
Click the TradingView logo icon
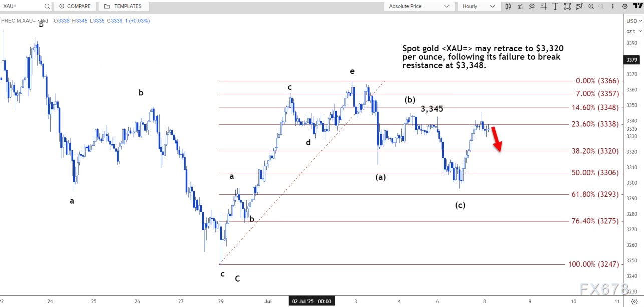tap(638, 6)
